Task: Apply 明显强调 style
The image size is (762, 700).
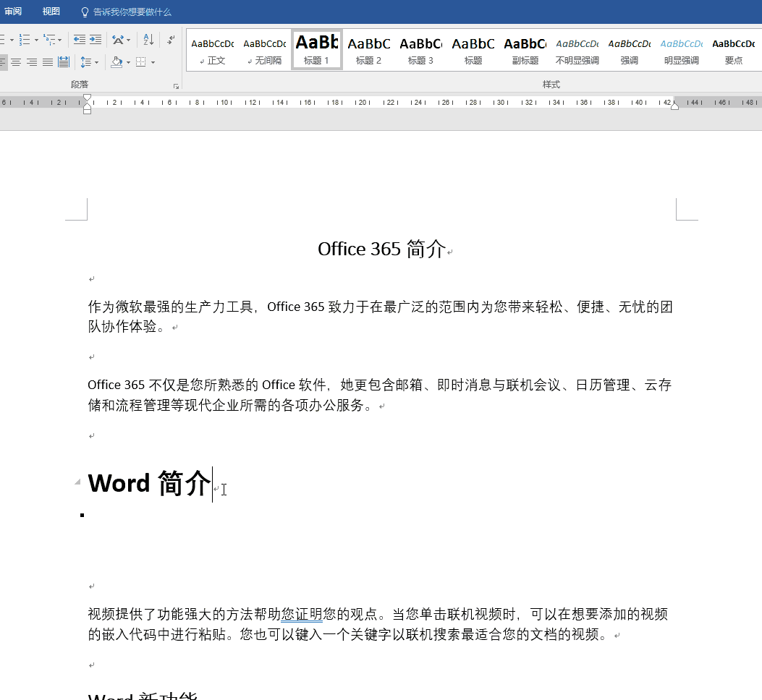Action: (x=682, y=50)
